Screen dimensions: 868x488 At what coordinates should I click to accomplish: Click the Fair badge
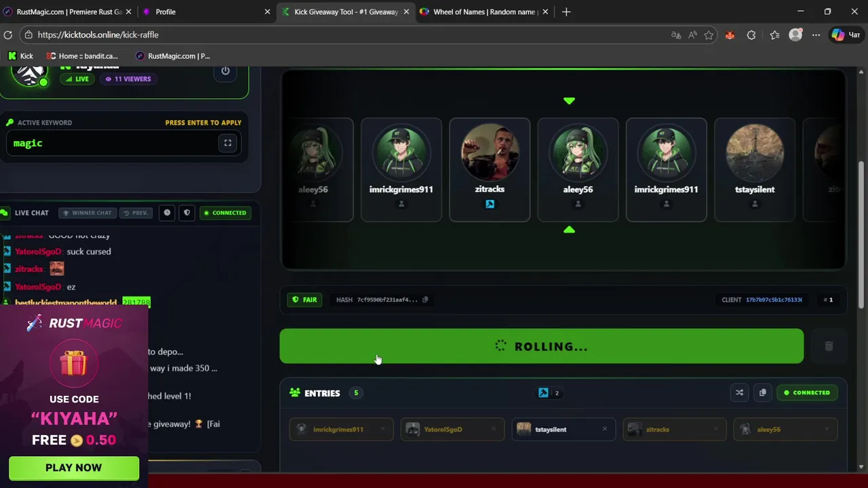click(x=304, y=300)
